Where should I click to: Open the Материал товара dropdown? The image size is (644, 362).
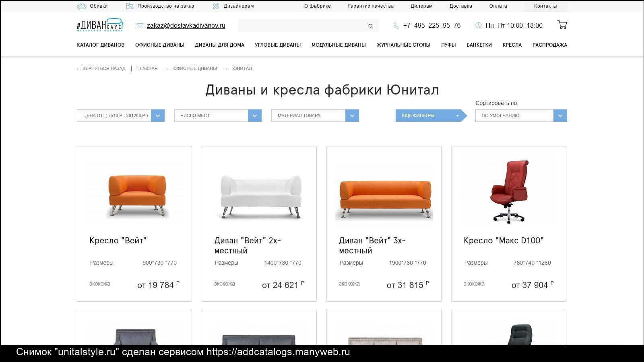click(x=352, y=115)
